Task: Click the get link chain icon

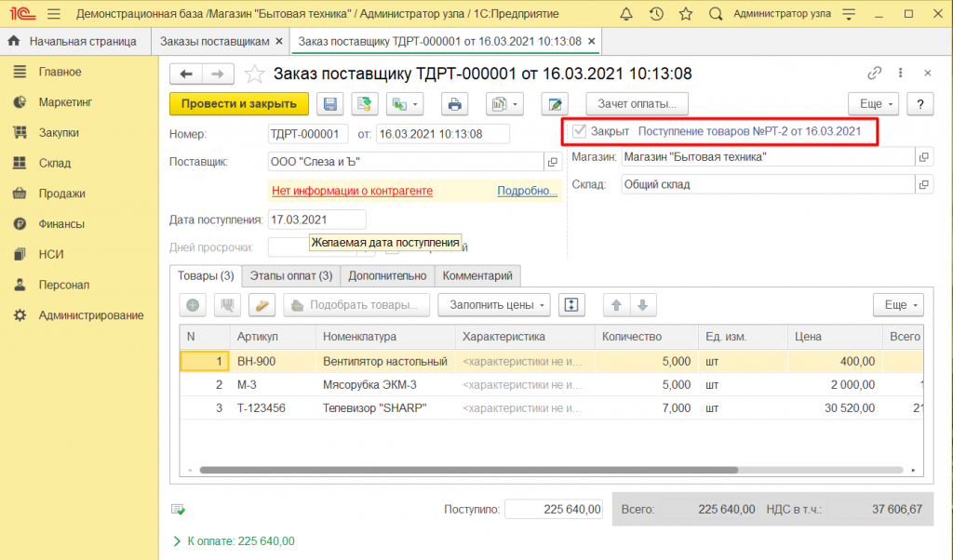Action: click(x=874, y=73)
